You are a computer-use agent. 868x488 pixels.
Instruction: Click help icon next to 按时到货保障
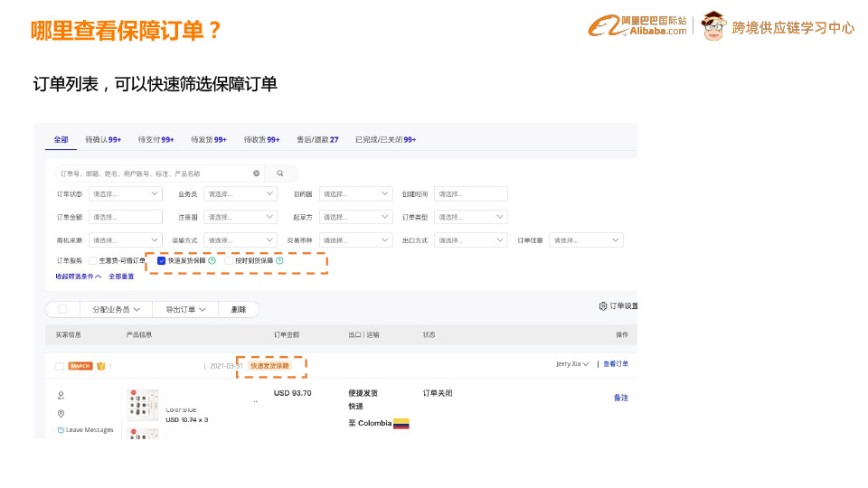(x=279, y=261)
